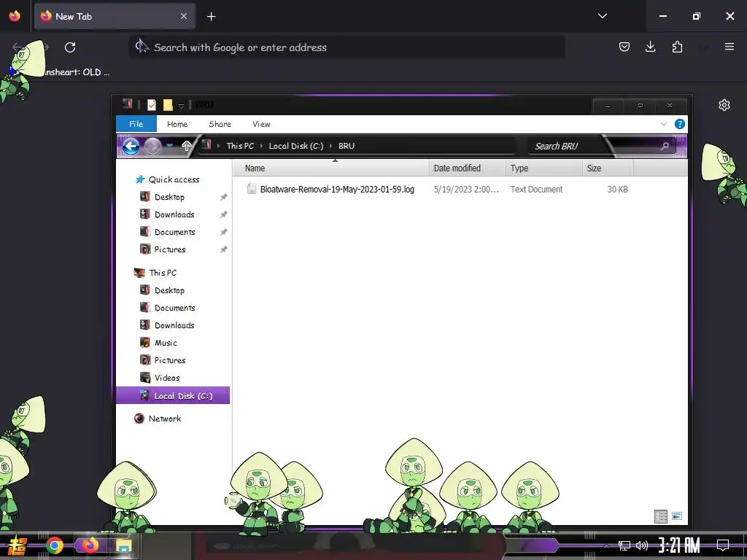Switch to details view layout icon
The height and width of the screenshot is (560, 747).
661,516
